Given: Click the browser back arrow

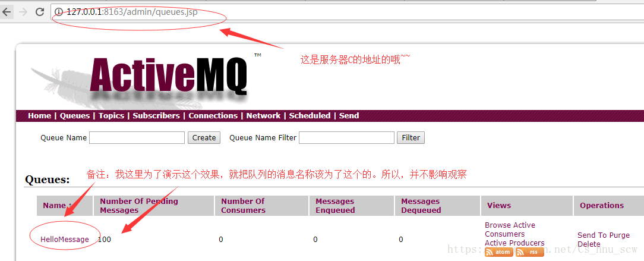Looking at the screenshot, I should [x=7, y=12].
